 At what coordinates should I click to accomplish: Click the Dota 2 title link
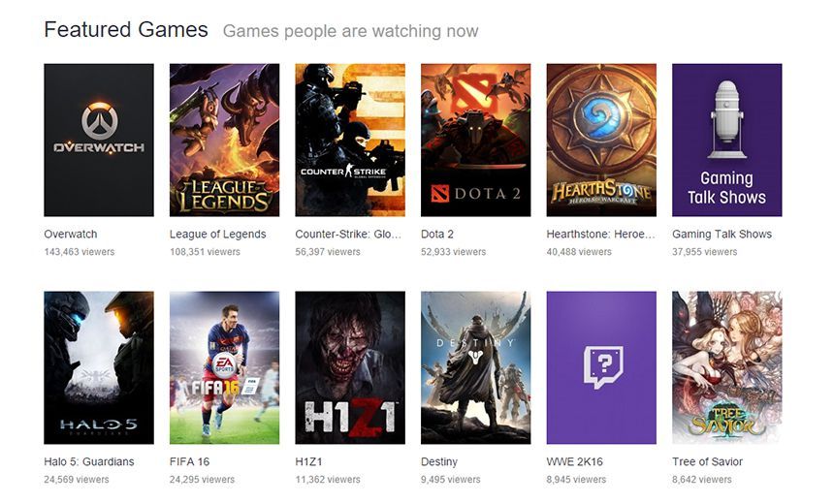click(x=437, y=234)
